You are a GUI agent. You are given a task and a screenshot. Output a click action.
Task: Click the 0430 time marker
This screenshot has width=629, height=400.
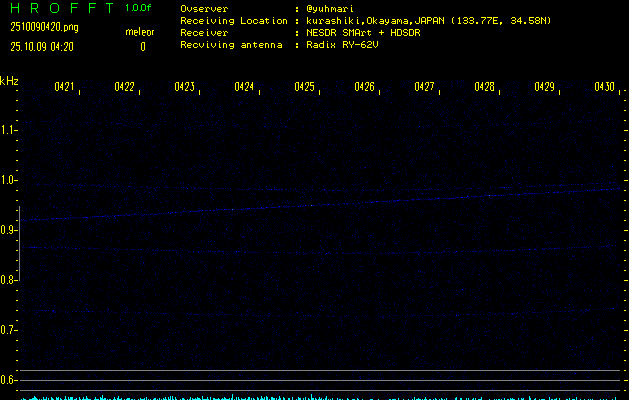click(604, 88)
